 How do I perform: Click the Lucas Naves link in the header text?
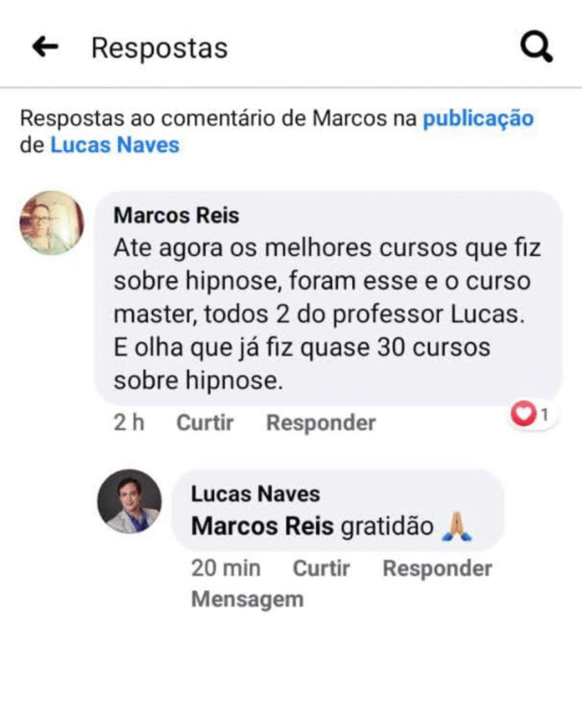click(x=114, y=145)
